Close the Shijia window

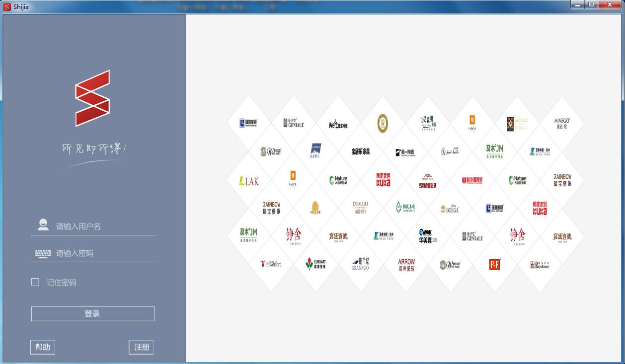[610, 5]
